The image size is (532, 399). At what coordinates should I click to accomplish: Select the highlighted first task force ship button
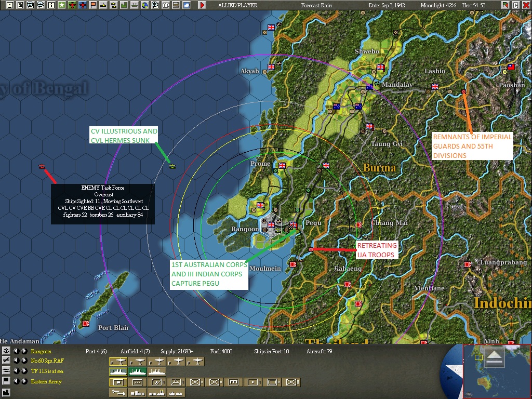pyautogui.click(x=118, y=372)
